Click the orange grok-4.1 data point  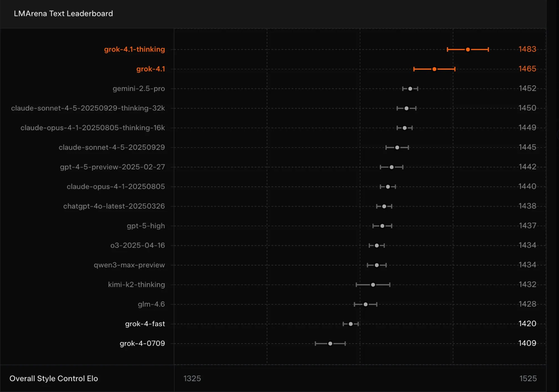[434, 69]
